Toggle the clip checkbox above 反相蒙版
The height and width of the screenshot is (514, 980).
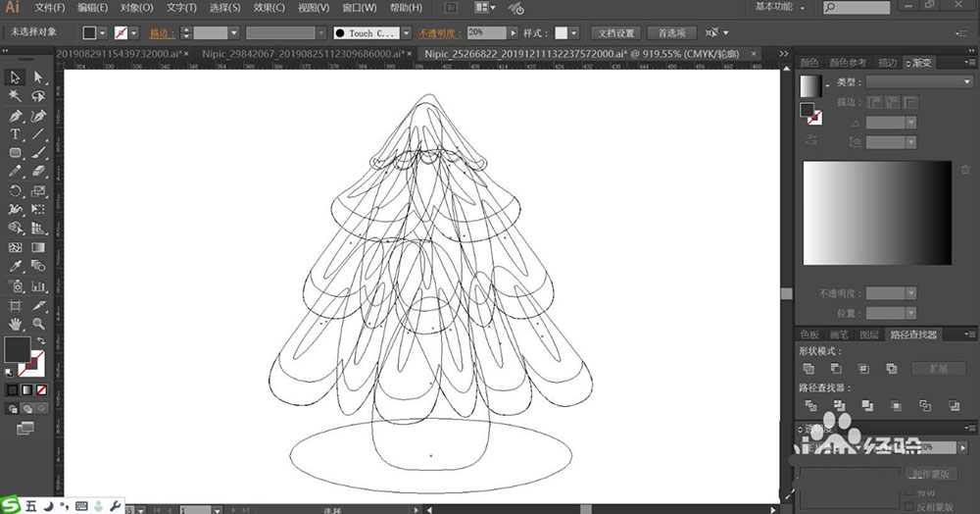point(908,492)
